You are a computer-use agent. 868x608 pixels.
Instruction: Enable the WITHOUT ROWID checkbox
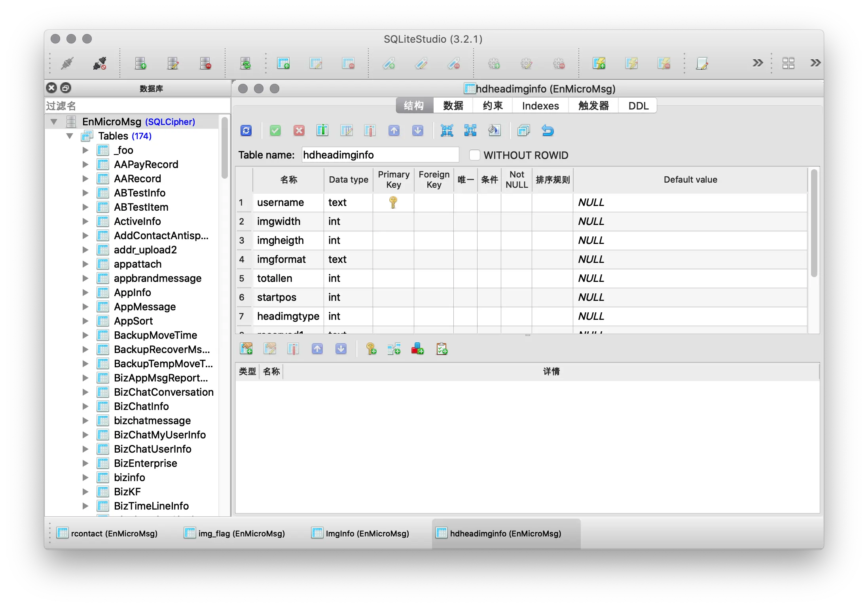tap(474, 155)
